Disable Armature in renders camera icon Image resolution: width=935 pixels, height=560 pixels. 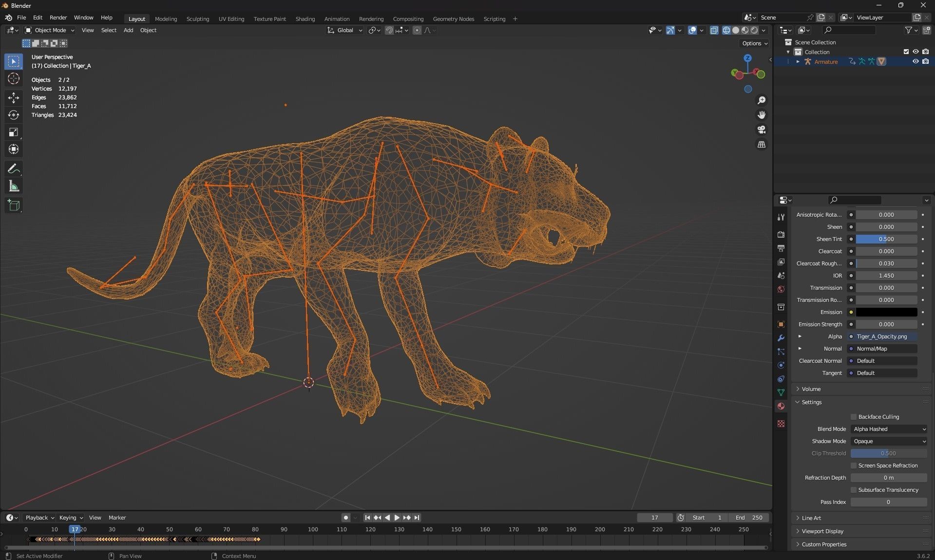(925, 61)
